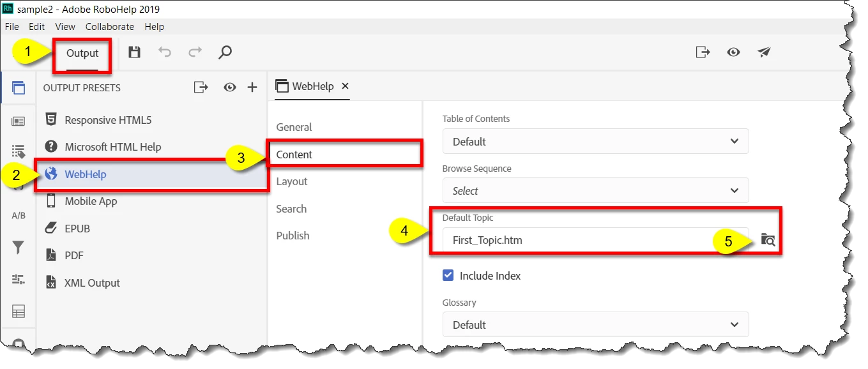Open the Edit menu
This screenshot has width=868, height=369.
pyautogui.click(x=36, y=26)
